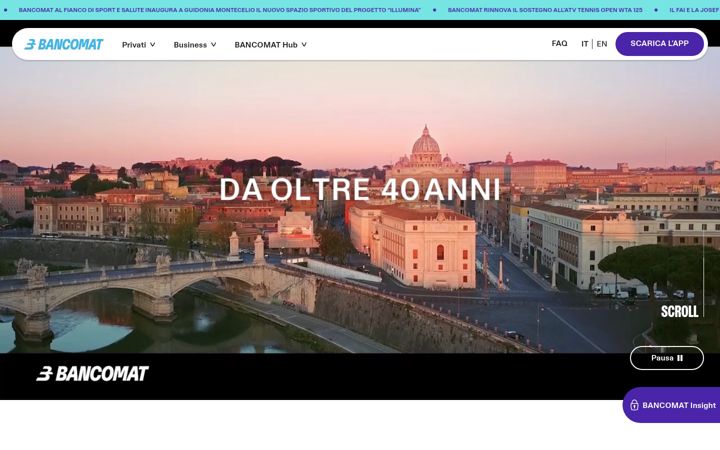The height and width of the screenshot is (450, 720).
Task: Open the BANCOMAT Insight panel
Action: (x=671, y=405)
